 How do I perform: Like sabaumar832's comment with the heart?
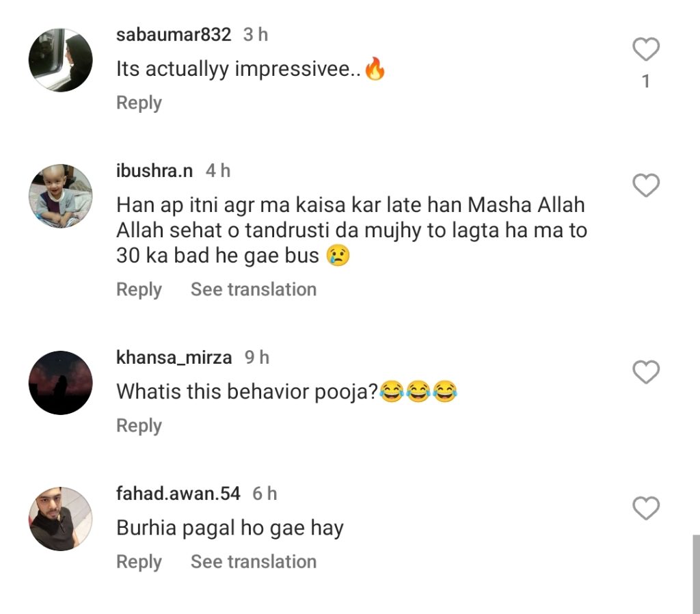(646, 49)
